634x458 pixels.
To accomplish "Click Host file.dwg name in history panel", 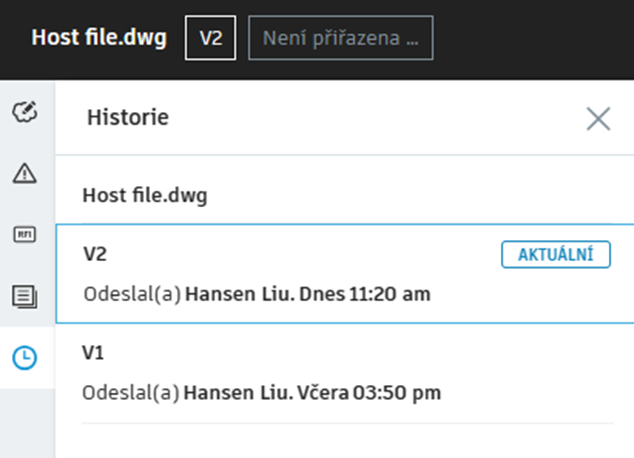I will pyautogui.click(x=144, y=196).
